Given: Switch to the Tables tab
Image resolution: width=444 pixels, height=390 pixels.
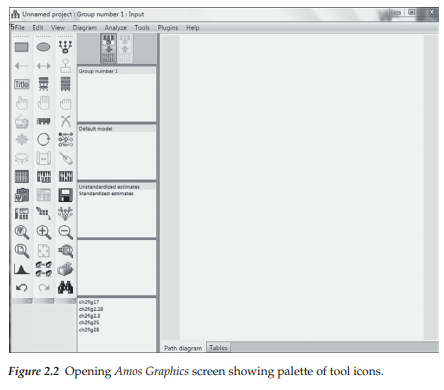Looking at the screenshot, I should (x=218, y=348).
